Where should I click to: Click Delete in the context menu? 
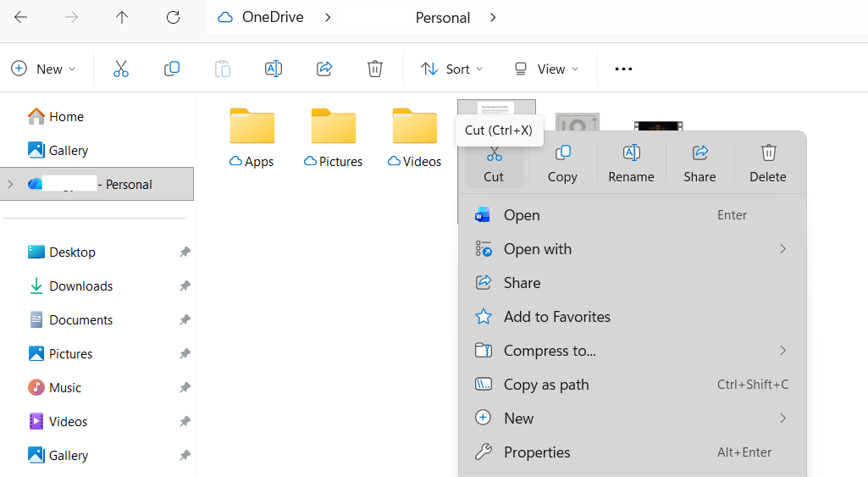point(768,164)
